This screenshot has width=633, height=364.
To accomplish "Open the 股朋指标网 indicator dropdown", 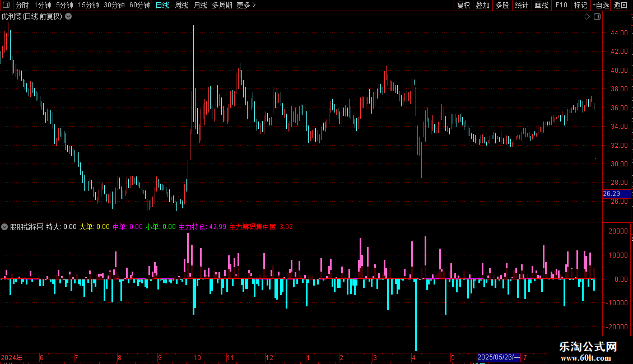I will coord(4,227).
